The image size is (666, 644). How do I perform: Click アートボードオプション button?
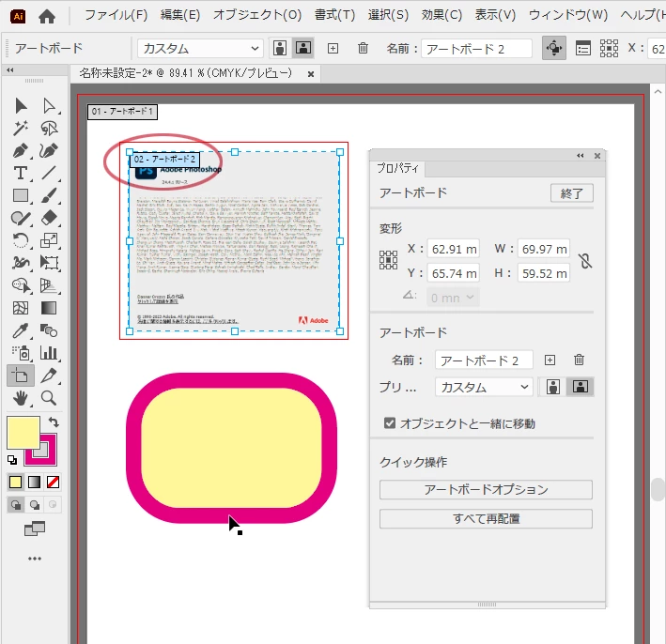[x=486, y=489]
